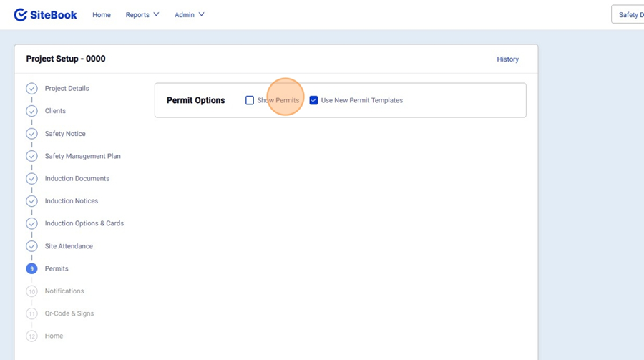Click the Site Attendance step checkmark icon
Screen dimensions: 644x360
point(31,246)
